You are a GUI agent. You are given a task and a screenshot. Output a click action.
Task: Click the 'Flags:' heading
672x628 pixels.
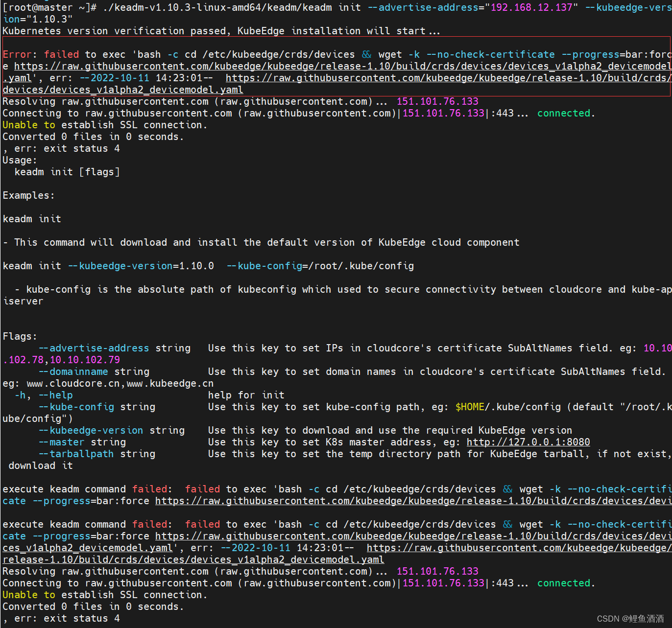(20, 336)
